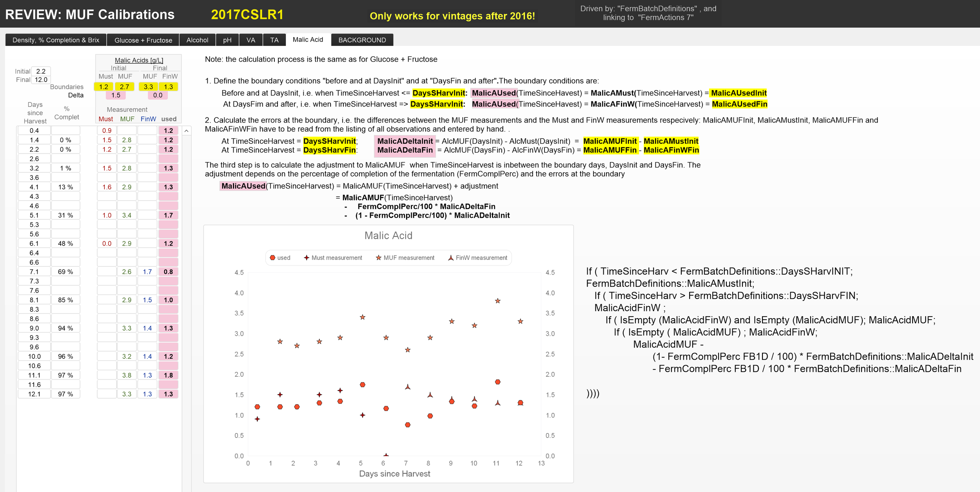
Task: Click the FinW value 1.5 in the 8.1 days row
Action: click(x=147, y=300)
